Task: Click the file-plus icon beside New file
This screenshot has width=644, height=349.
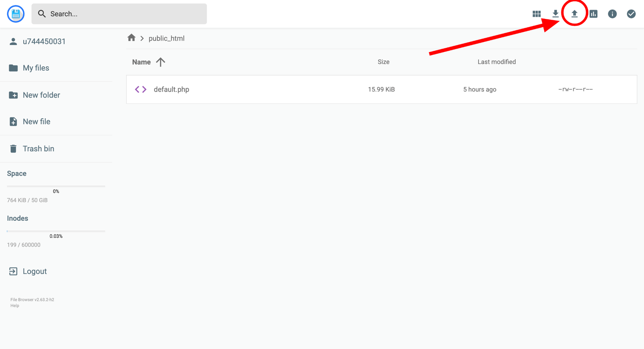Action: point(13,121)
